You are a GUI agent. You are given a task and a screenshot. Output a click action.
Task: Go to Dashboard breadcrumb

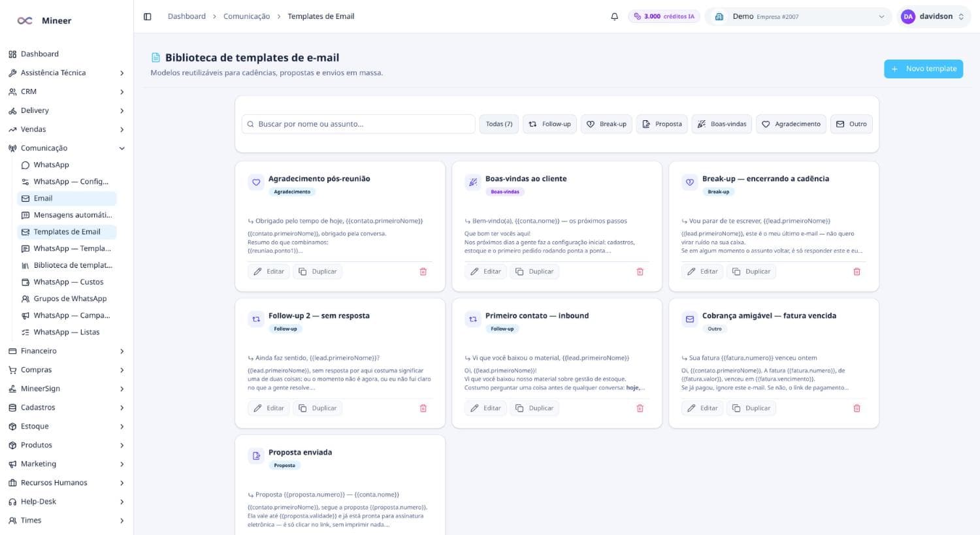(187, 16)
